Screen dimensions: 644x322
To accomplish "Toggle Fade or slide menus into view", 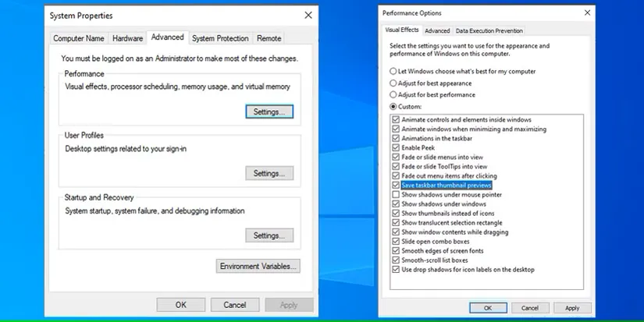I will pyautogui.click(x=396, y=157).
